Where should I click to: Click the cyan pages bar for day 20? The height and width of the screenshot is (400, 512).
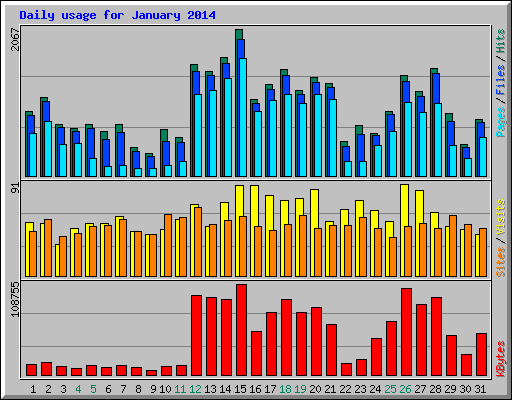pos(318,136)
